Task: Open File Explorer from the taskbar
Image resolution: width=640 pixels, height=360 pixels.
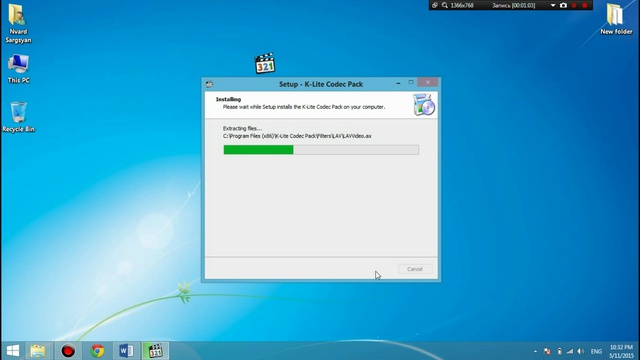Action: [38, 351]
